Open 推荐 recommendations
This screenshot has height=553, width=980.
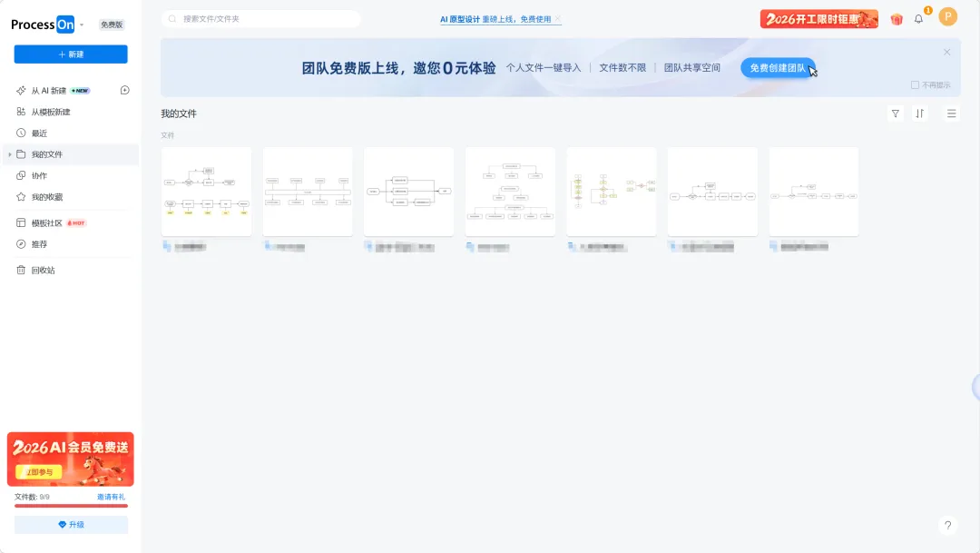click(39, 244)
